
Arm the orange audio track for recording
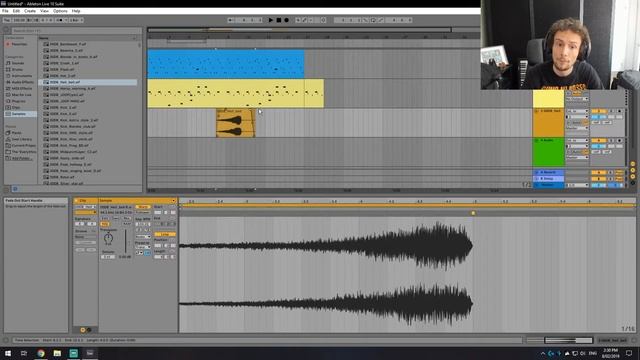(620, 111)
